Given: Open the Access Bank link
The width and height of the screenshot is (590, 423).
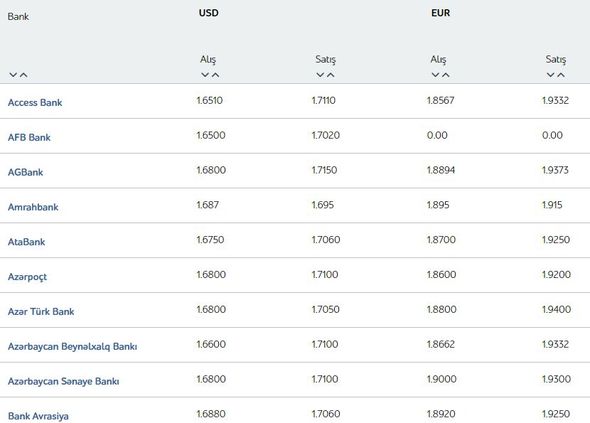Looking at the screenshot, I should 35,102.
